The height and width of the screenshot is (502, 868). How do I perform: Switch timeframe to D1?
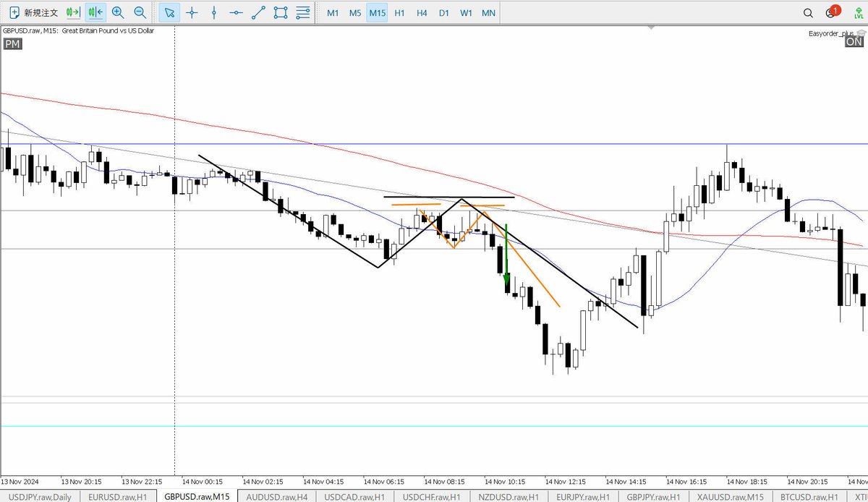tap(444, 13)
